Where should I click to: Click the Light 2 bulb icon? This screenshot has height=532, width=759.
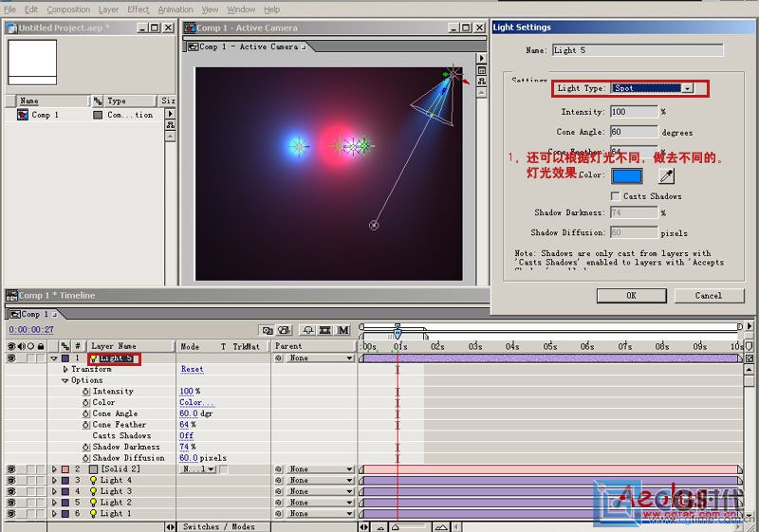click(93, 503)
